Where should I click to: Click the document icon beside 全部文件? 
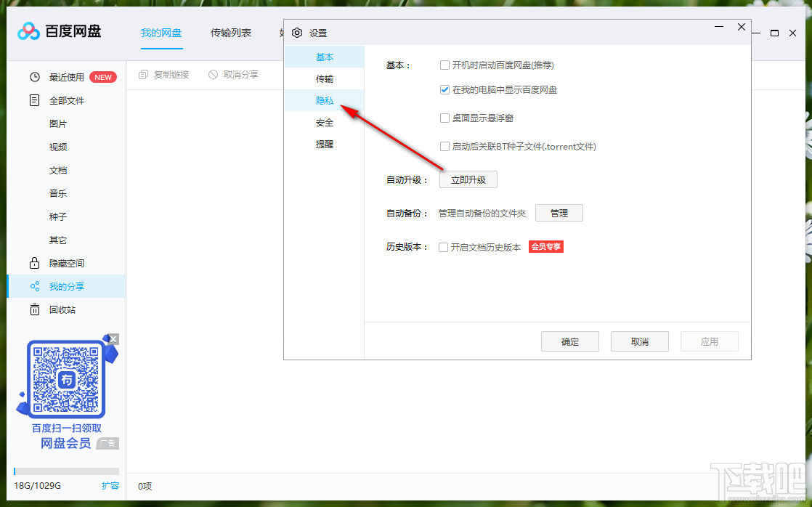point(34,100)
